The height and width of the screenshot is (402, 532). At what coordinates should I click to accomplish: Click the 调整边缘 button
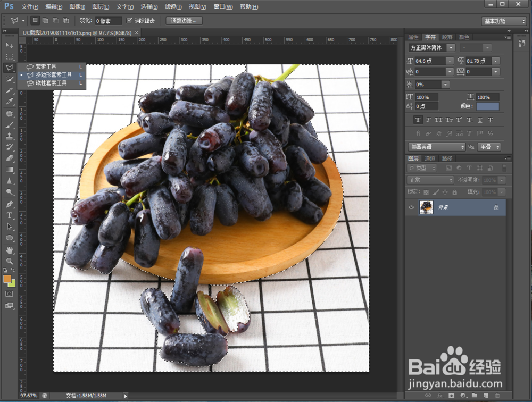pyautogui.click(x=184, y=21)
